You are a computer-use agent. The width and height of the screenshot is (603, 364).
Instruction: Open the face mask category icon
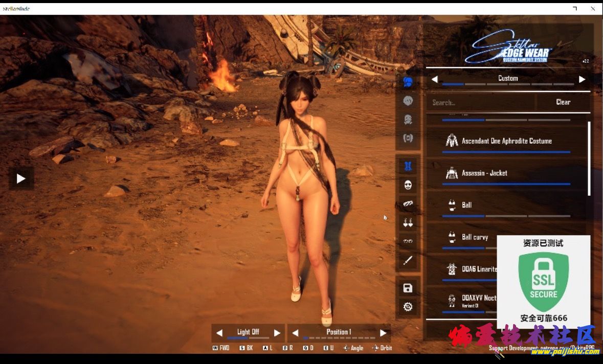[x=408, y=185]
